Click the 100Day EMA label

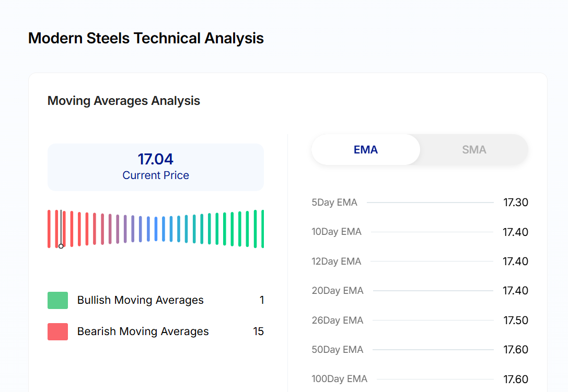click(340, 379)
